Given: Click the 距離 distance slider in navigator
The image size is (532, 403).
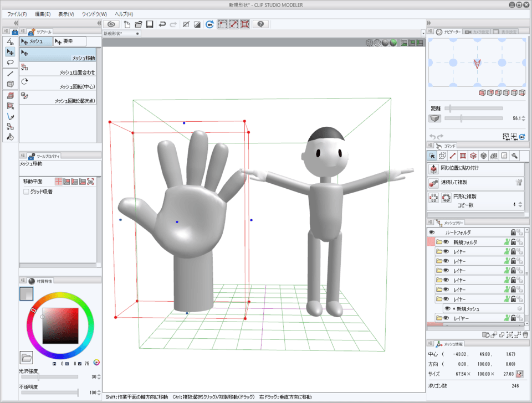Looking at the screenshot, I should click(474, 108).
